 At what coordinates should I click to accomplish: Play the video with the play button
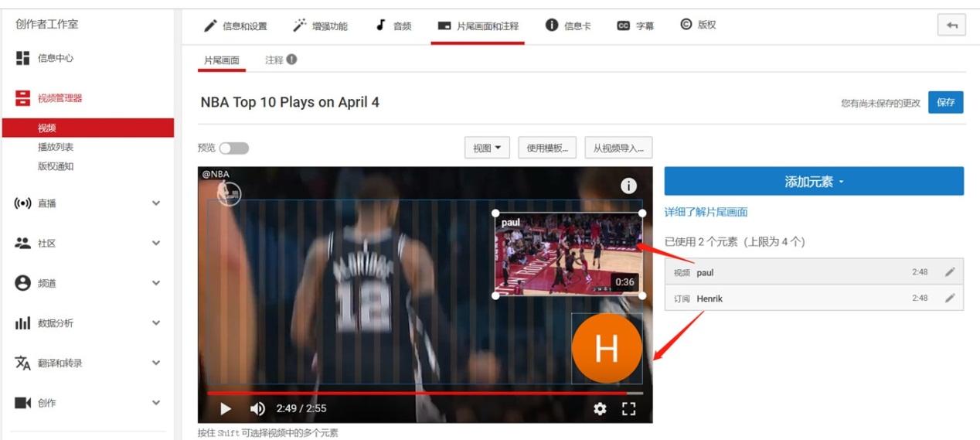point(226,409)
